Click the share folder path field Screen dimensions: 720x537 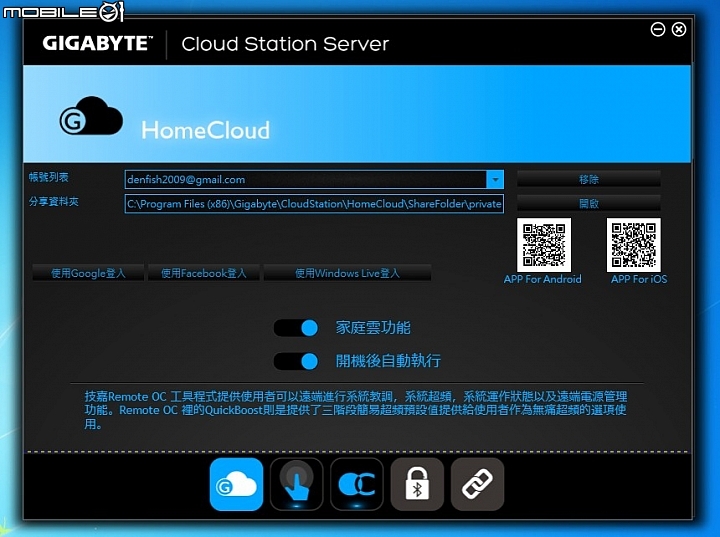click(x=314, y=204)
